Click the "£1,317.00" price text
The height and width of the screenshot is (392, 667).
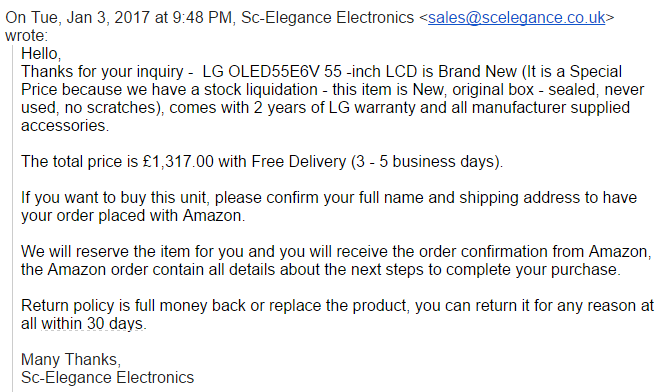pos(178,162)
